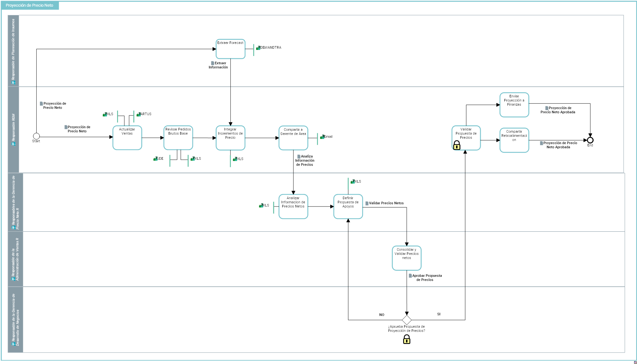Click the NO branch label
The height and width of the screenshot is (364, 637).
(x=382, y=315)
